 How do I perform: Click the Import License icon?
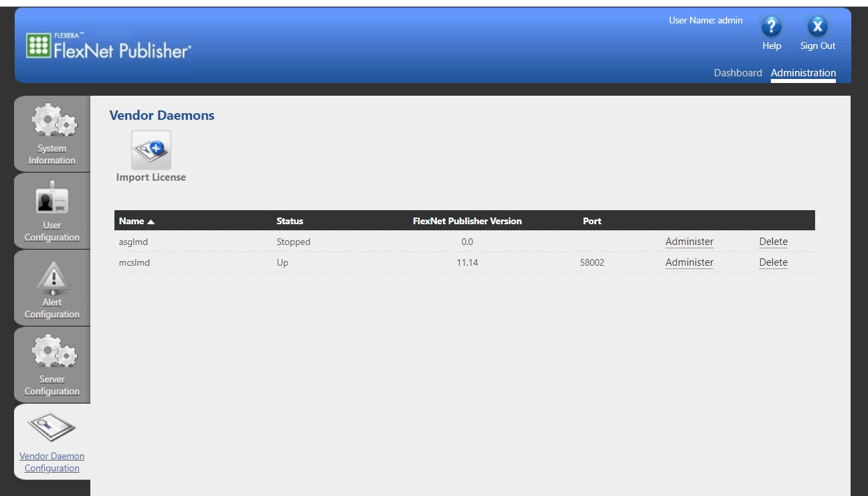(x=151, y=149)
